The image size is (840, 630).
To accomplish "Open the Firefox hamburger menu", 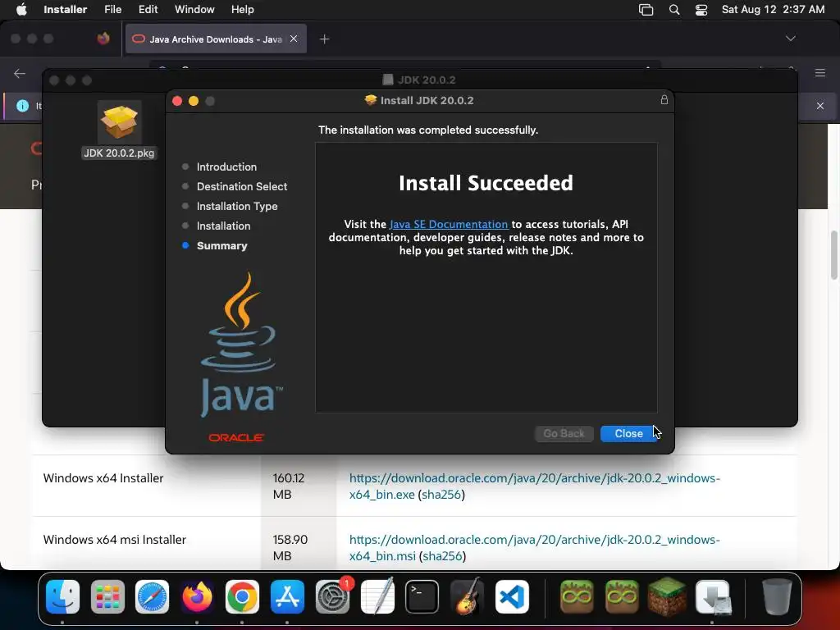I will tap(819, 72).
